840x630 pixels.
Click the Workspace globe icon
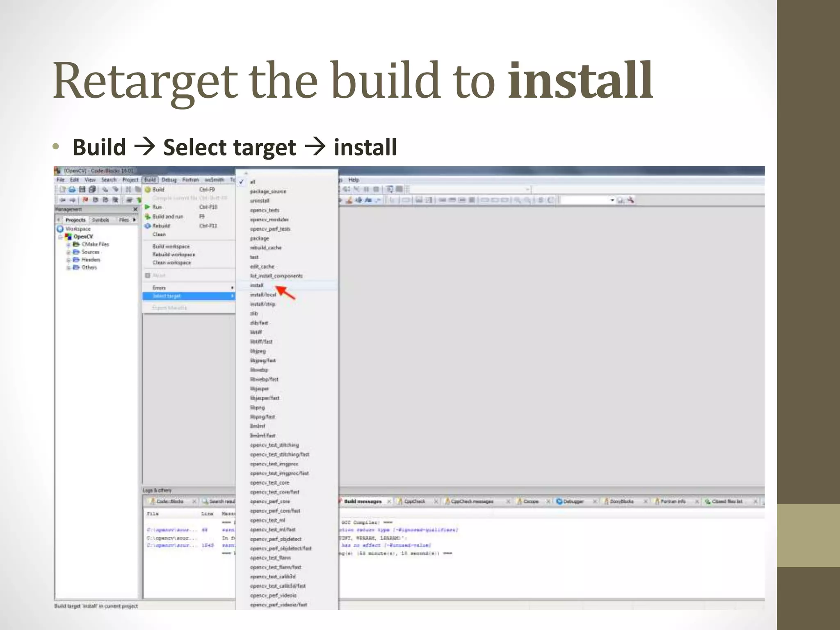[60, 229]
